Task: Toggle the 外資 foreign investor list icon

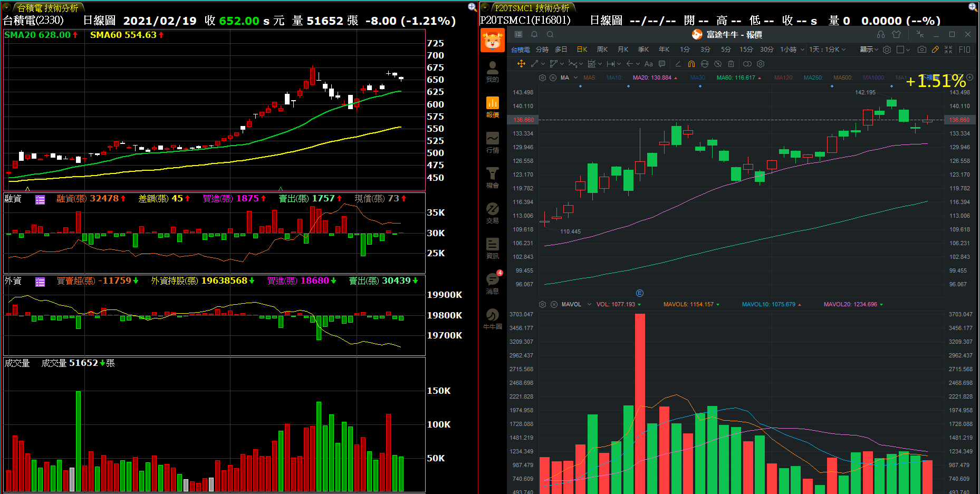Action: (x=40, y=282)
